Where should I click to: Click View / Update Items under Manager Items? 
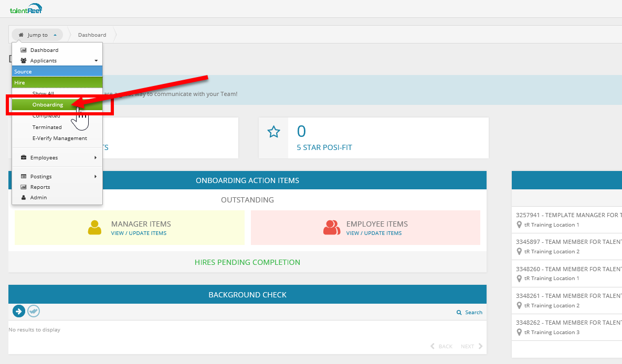click(139, 233)
